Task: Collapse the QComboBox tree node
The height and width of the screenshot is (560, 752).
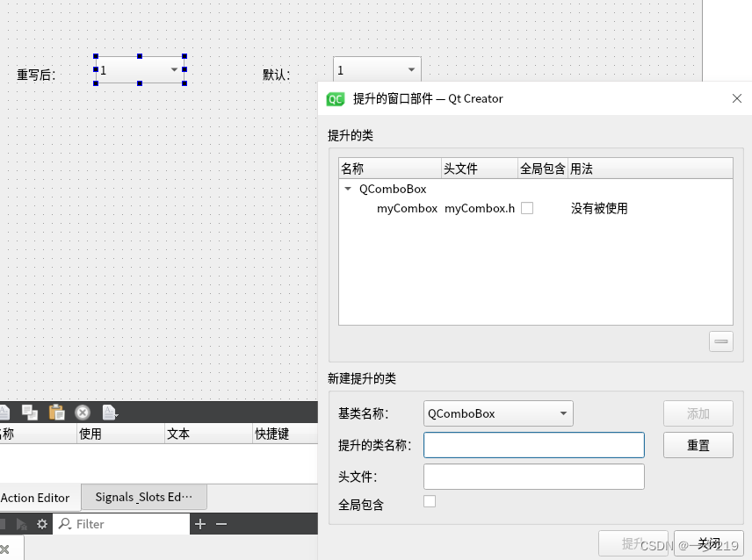Action: pyautogui.click(x=347, y=189)
